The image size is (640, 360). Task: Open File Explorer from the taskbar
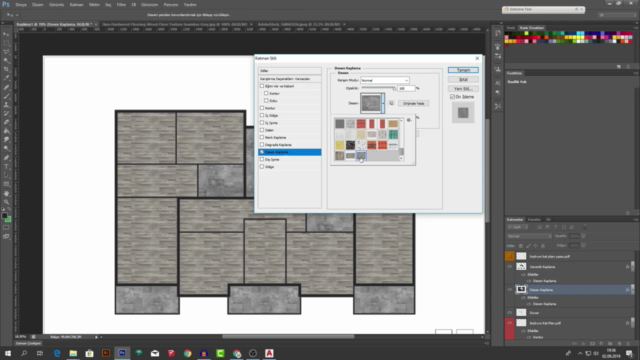coord(73,353)
